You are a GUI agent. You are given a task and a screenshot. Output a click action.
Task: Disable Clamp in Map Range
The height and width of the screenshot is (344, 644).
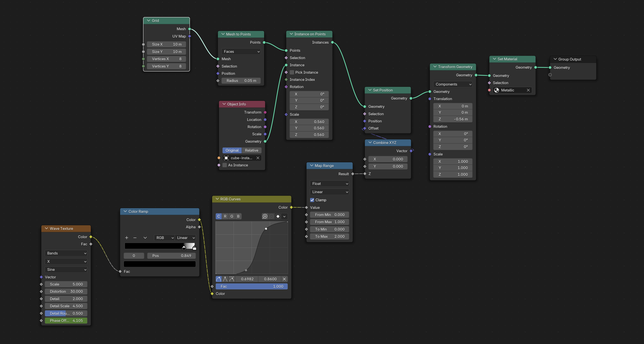point(312,200)
